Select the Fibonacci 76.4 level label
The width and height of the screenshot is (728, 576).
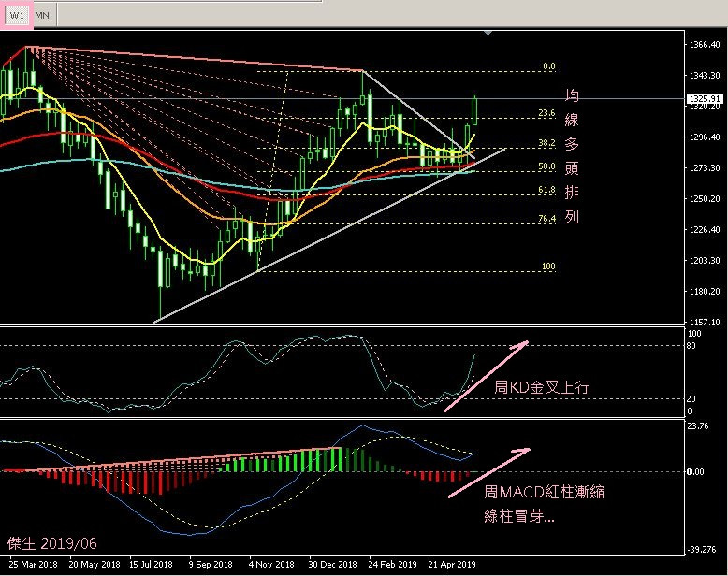[x=547, y=218]
